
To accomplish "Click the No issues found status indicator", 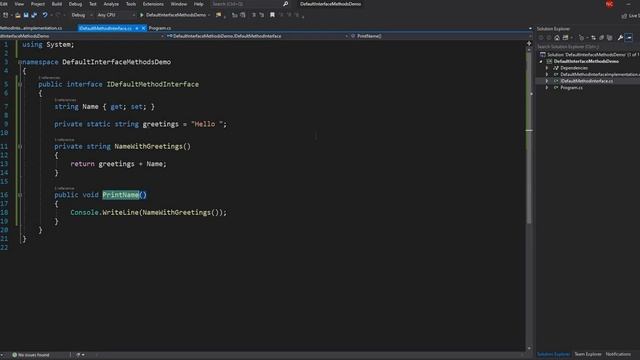I will tap(31, 355).
